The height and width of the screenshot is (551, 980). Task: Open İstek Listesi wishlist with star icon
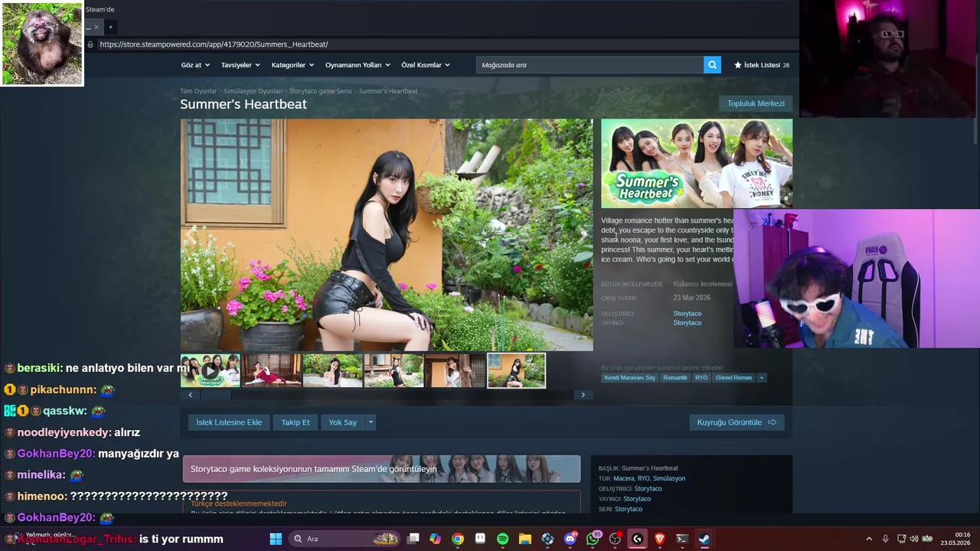(x=762, y=65)
